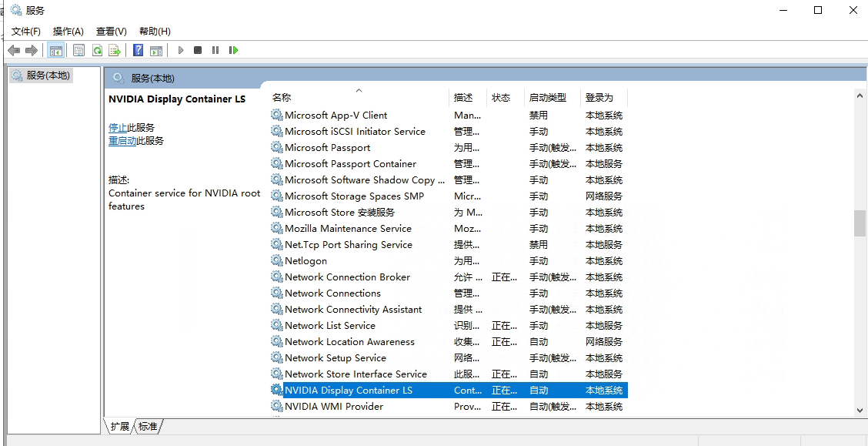Open the 查看(V) menu
This screenshot has width=868, height=446.
112,31
